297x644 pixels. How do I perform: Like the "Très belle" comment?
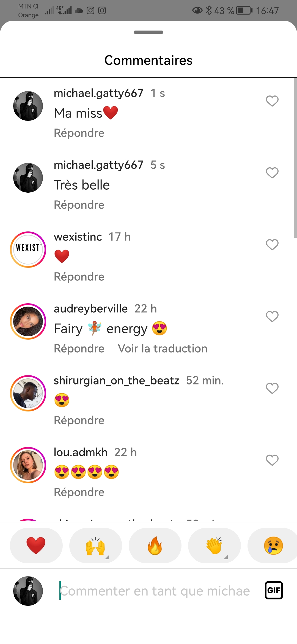272,173
